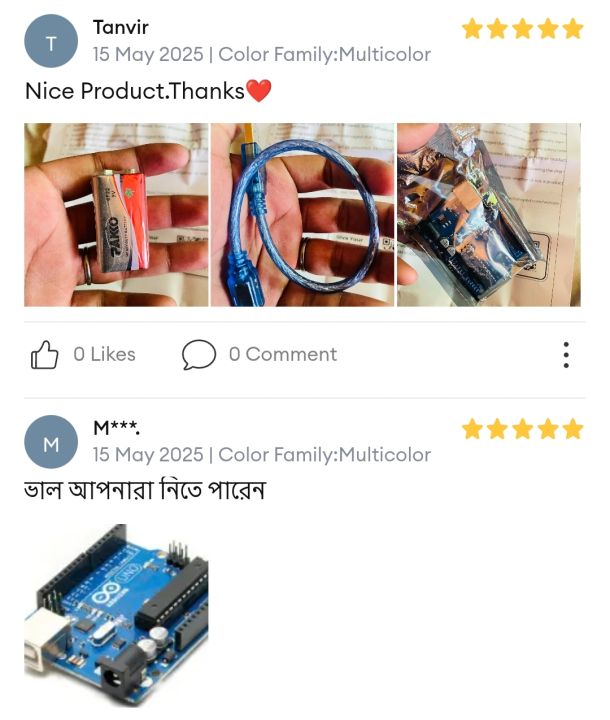
Task: Click the "Nice Product.Thanks" review text
Action: tap(135, 91)
